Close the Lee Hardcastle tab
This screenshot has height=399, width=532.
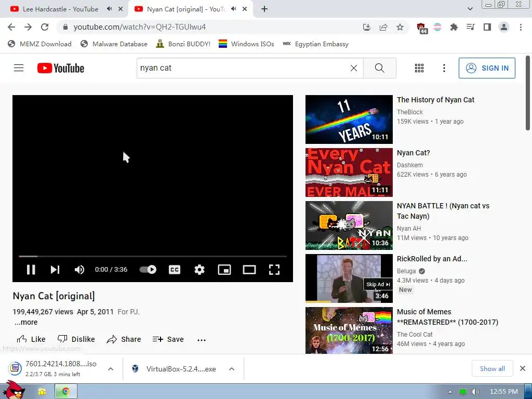(121, 9)
